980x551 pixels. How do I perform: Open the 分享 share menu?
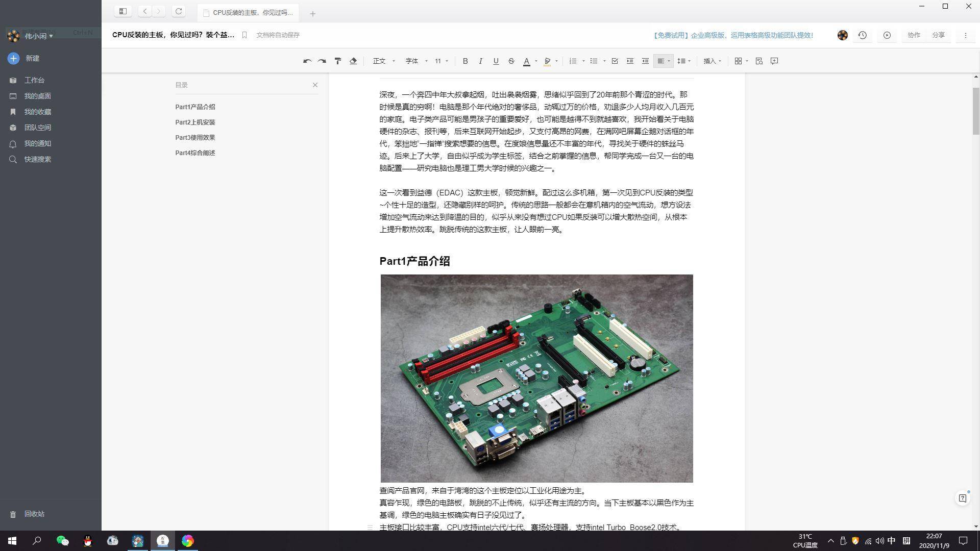click(x=939, y=35)
